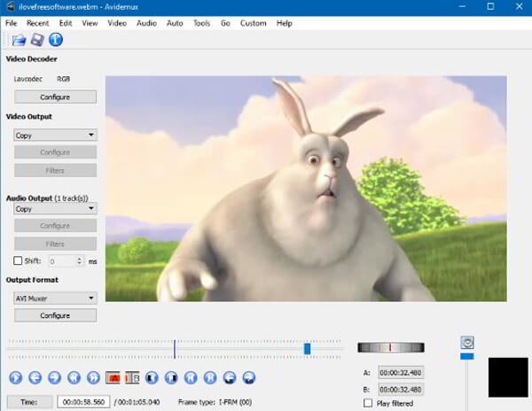Screen dimensions: 532x411
Task: Expand the AVI Muxer output format dropdown
Action: tap(55, 299)
